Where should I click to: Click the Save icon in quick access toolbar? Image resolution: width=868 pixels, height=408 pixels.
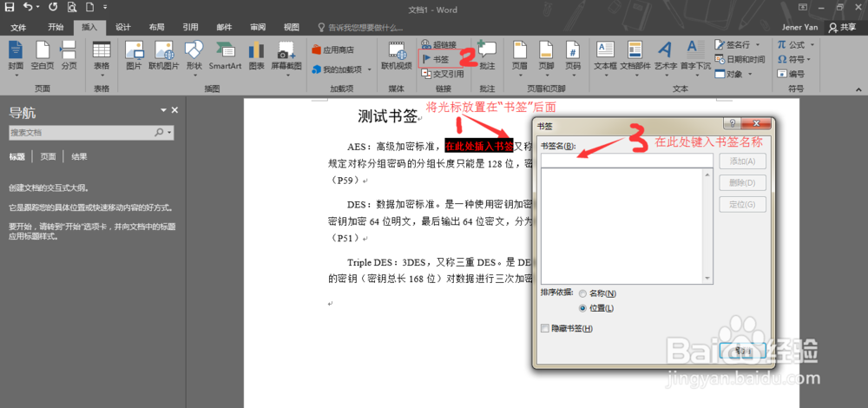[x=10, y=8]
